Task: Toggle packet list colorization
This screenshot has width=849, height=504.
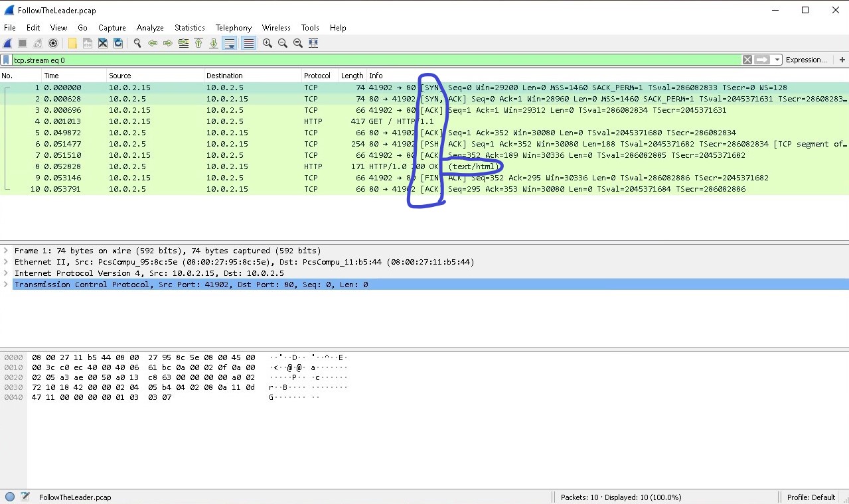Action: pyautogui.click(x=249, y=43)
